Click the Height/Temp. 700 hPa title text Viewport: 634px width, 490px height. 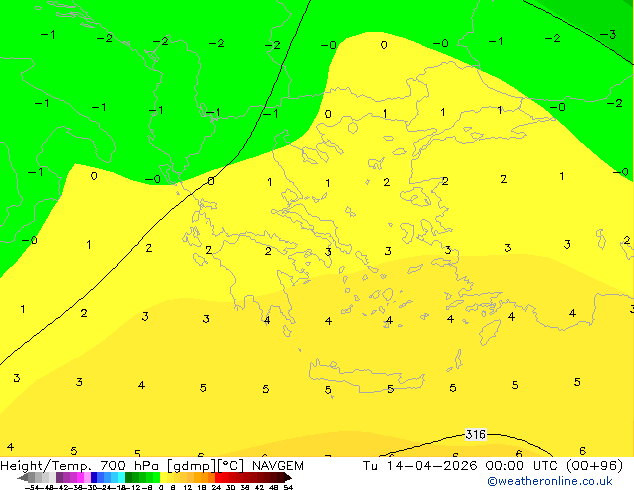[x=79, y=466]
